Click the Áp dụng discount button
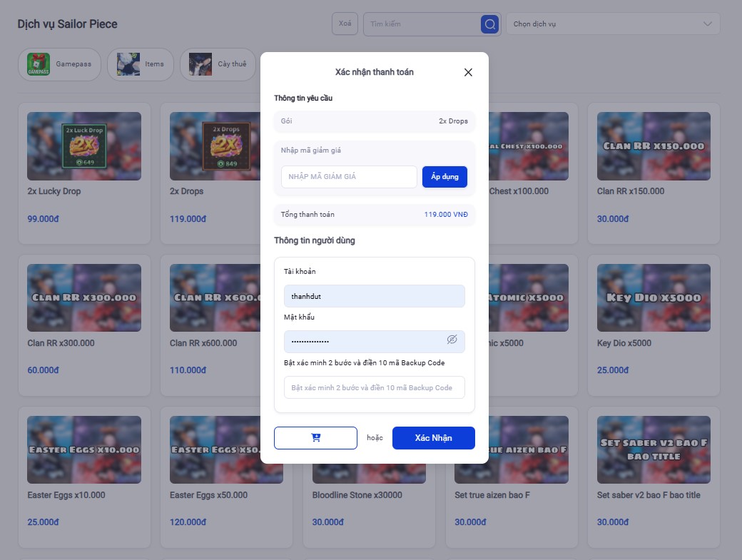Image resolution: width=742 pixels, height=560 pixels. tap(444, 177)
